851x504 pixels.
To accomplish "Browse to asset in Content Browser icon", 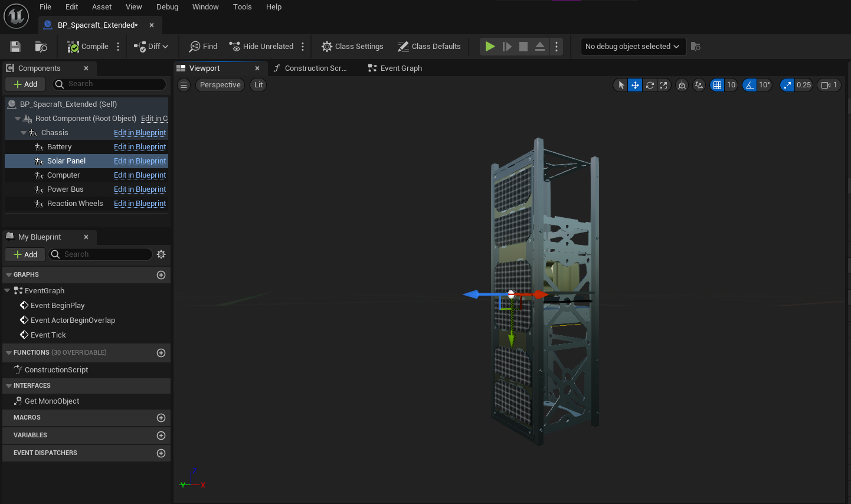I will [41, 47].
